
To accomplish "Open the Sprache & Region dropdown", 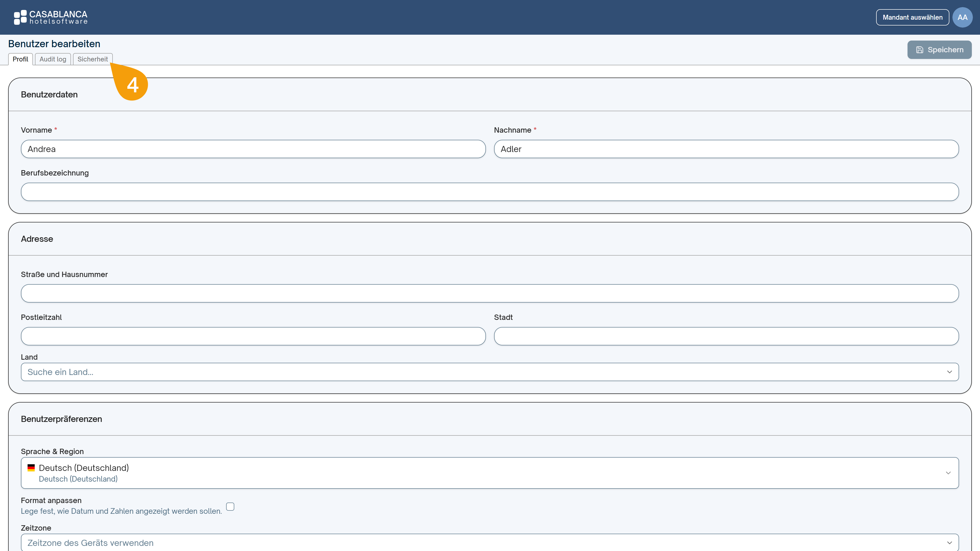I will 490,473.
